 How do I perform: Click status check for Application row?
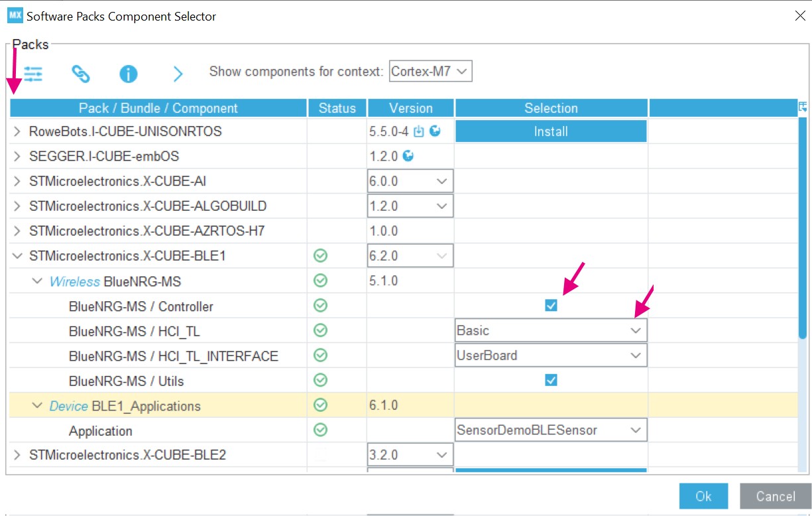point(321,430)
